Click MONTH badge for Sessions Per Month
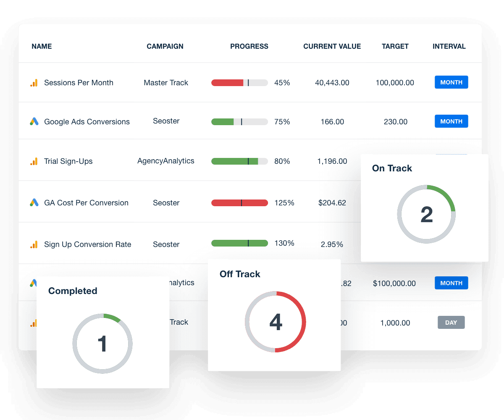 coord(451,82)
